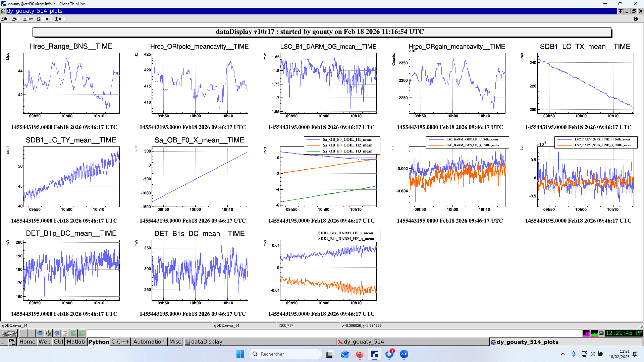Click the dataDisplay taskbar window button

click(x=206, y=342)
